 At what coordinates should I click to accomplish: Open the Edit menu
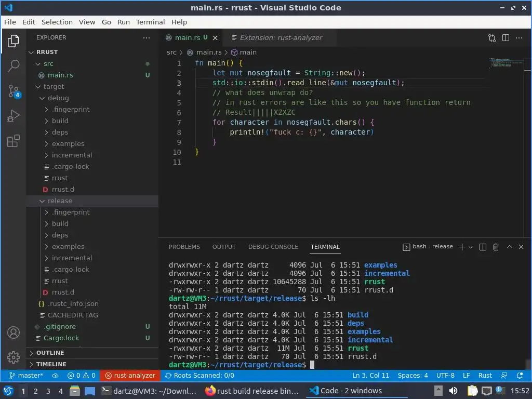point(29,22)
